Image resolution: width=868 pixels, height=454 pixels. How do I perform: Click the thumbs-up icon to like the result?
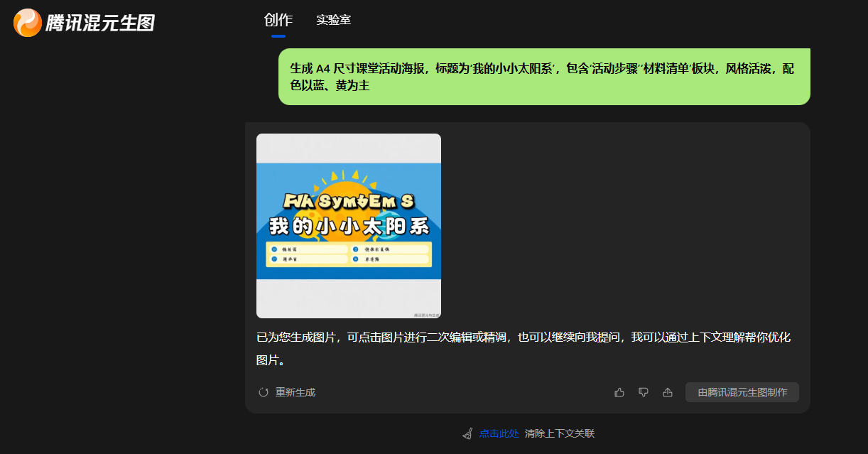[620, 391]
